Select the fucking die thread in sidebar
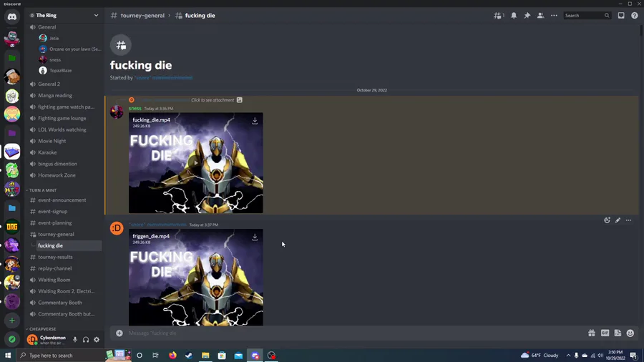The height and width of the screenshot is (362, 644). tap(67, 245)
